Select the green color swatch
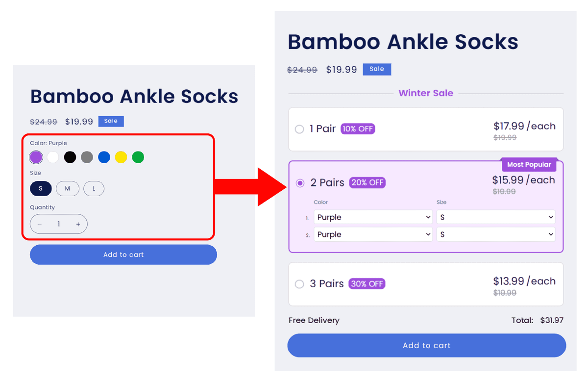The height and width of the screenshot is (382, 588). (x=138, y=157)
